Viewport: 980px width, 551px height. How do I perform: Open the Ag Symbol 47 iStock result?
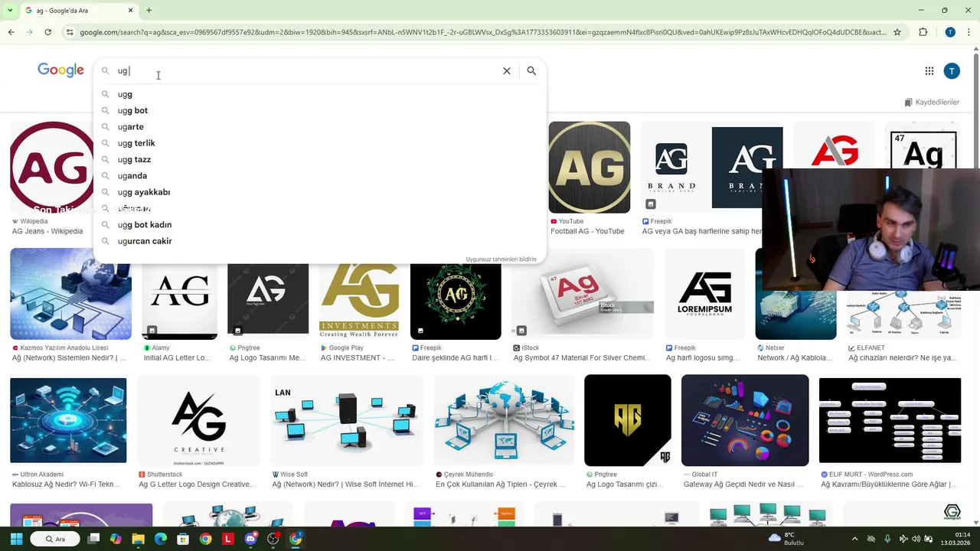[x=582, y=357]
